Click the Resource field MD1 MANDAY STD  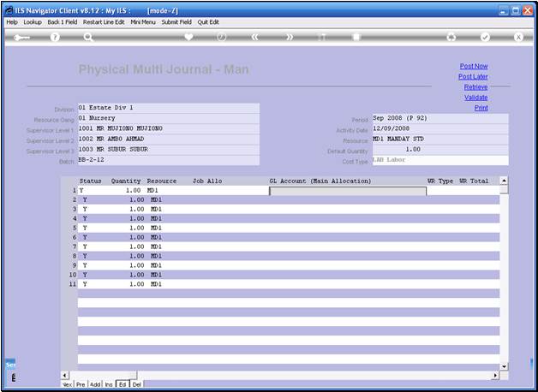[x=440, y=140]
